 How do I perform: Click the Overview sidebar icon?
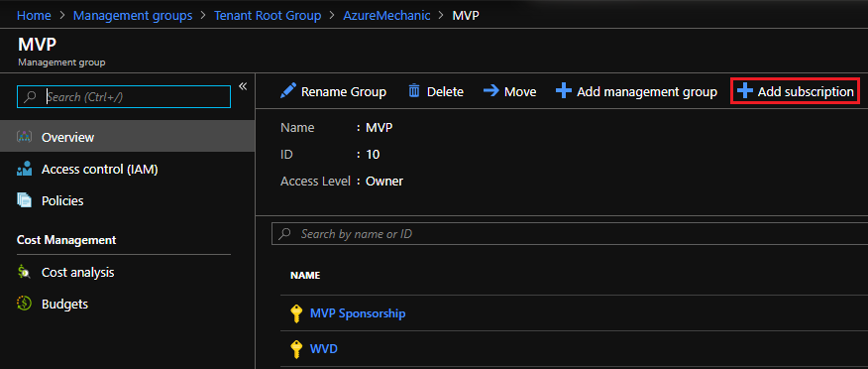click(x=25, y=137)
